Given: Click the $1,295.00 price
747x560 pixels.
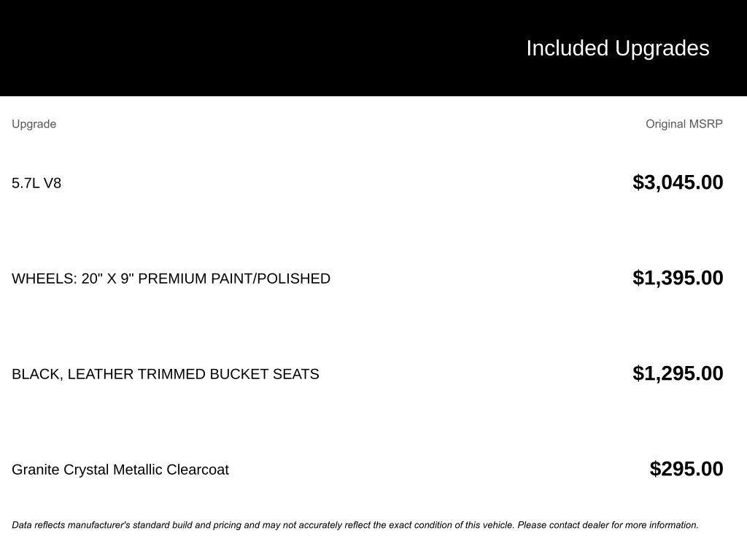Looking at the screenshot, I should (x=678, y=373).
